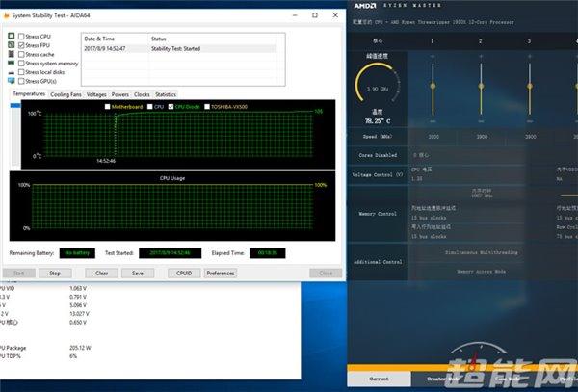
Task: Select Creator Mode tab in Ryzen Master
Action: click(443, 379)
